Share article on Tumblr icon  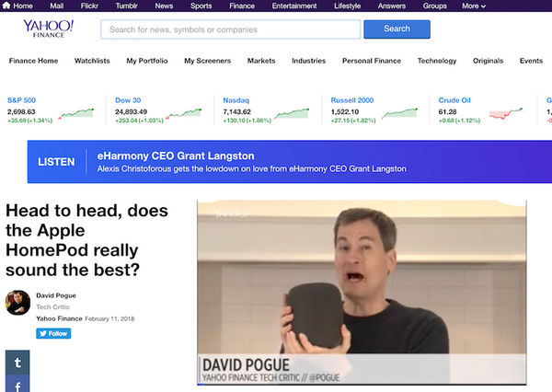pyautogui.click(x=18, y=362)
